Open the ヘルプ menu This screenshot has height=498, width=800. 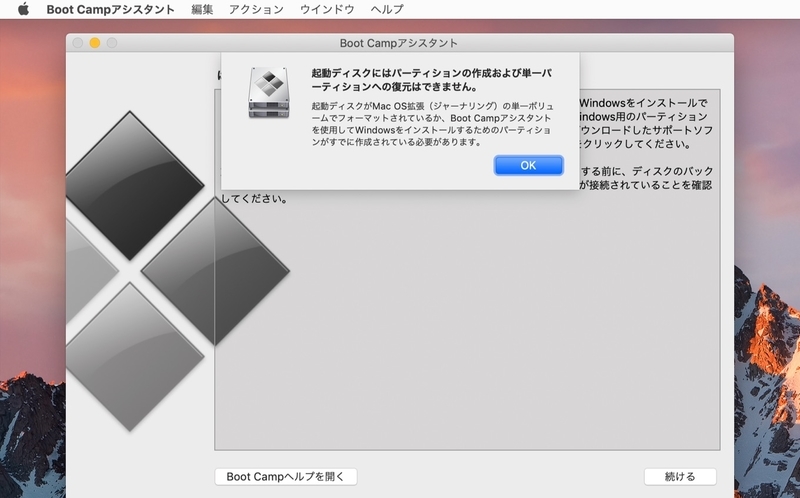click(387, 9)
